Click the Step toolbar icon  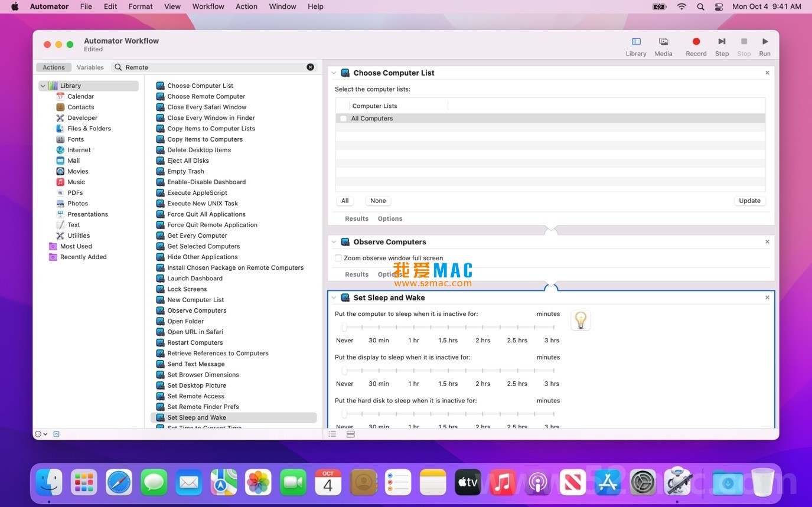point(722,42)
